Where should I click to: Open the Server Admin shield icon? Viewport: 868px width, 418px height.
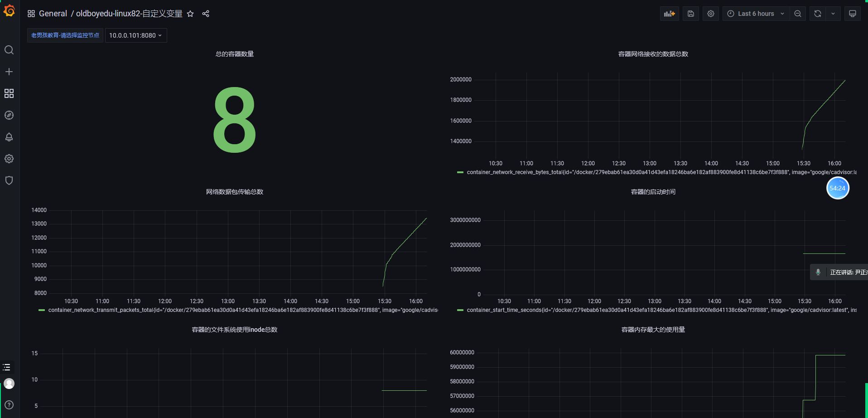coord(9,180)
